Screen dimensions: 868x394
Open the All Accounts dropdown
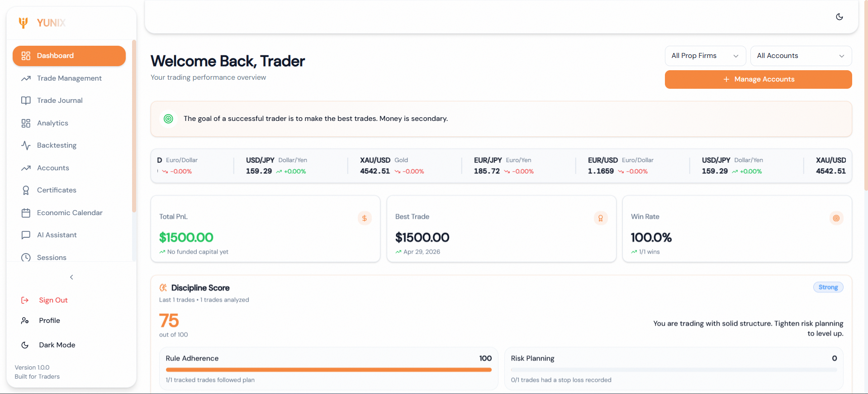coord(801,56)
